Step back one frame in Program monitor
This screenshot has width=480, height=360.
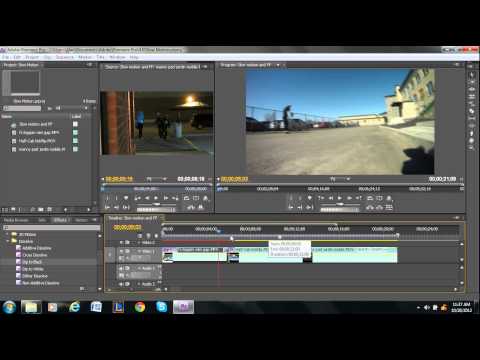click(331, 198)
